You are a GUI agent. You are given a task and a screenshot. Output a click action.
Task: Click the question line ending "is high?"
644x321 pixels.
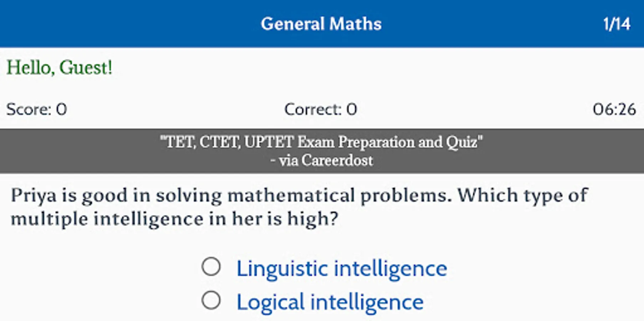(174, 219)
